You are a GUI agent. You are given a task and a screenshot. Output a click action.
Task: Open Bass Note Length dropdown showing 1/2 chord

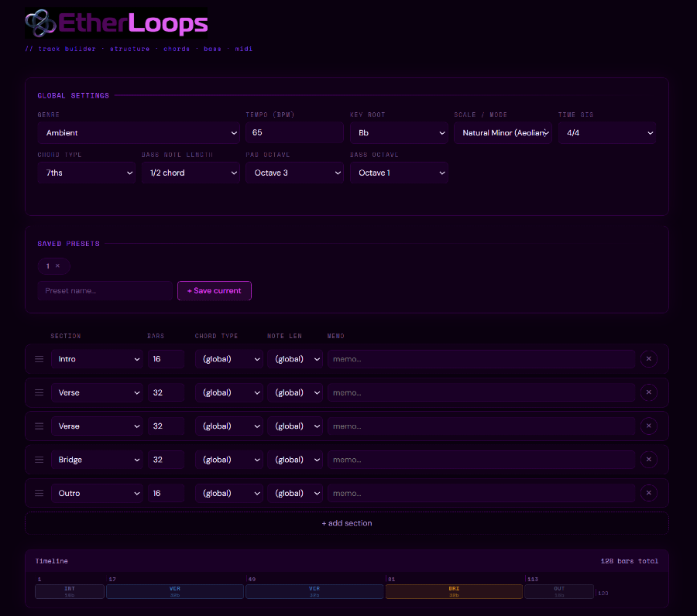click(191, 173)
